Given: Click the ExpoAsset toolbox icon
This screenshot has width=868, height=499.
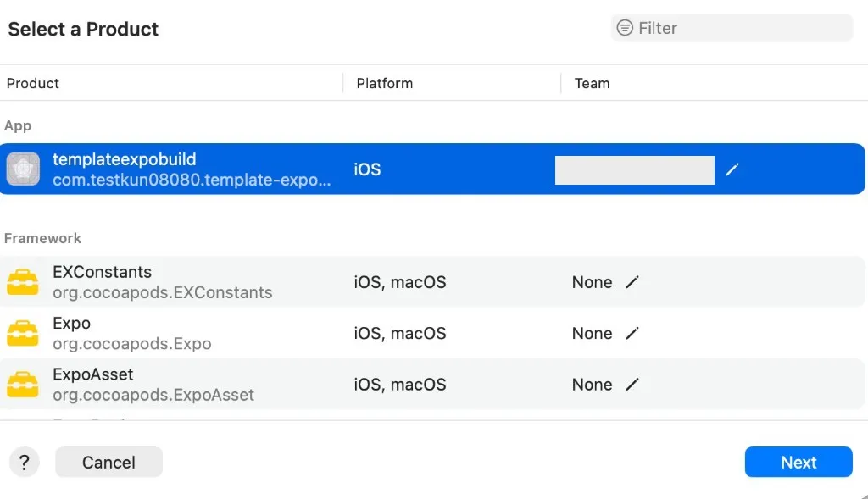Looking at the screenshot, I should point(23,385).
